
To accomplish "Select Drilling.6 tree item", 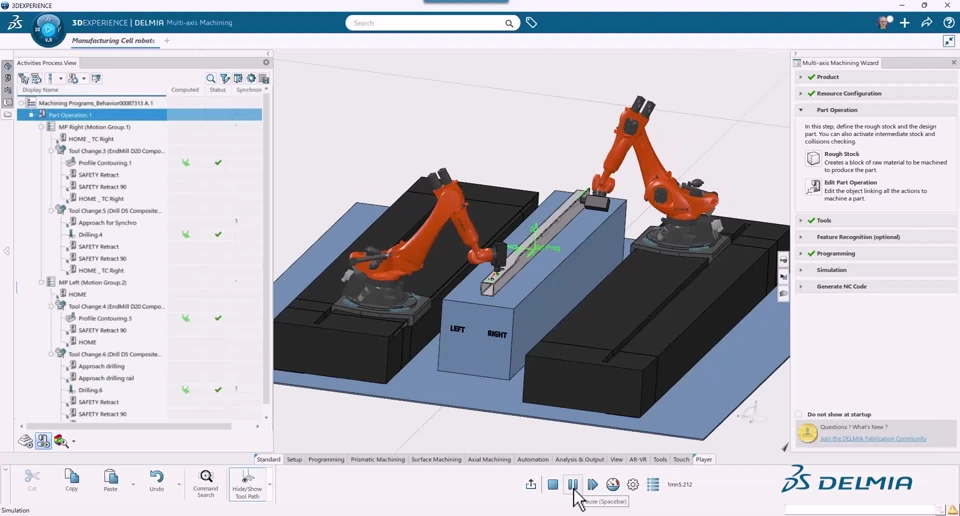I will coord(91,390).
